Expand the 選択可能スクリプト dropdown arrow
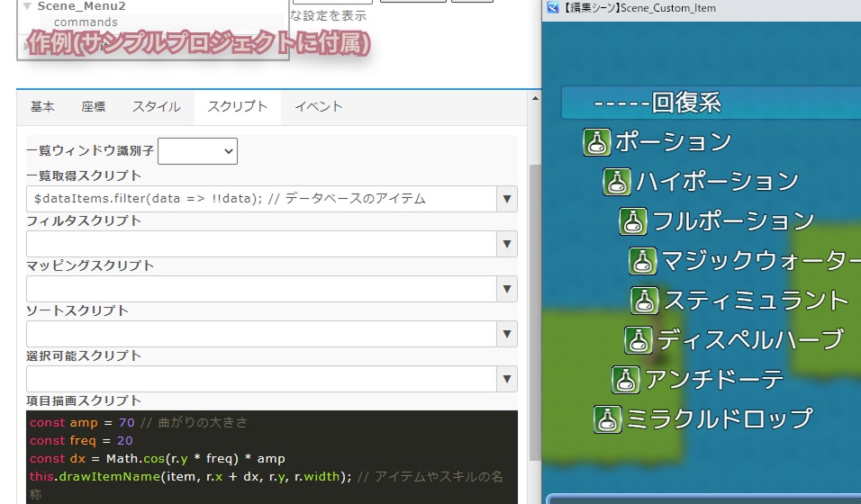 tap(507, 379)
